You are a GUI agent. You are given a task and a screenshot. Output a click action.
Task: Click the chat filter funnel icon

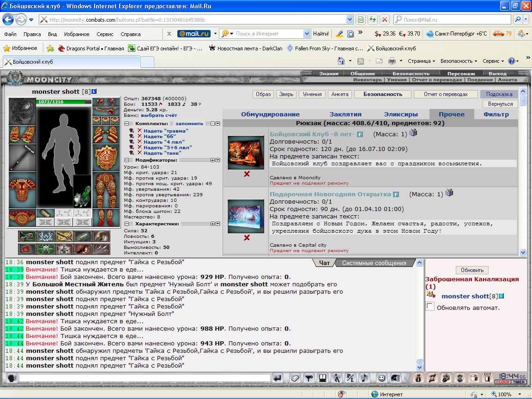pyautogui.click(x=308, y=378)
